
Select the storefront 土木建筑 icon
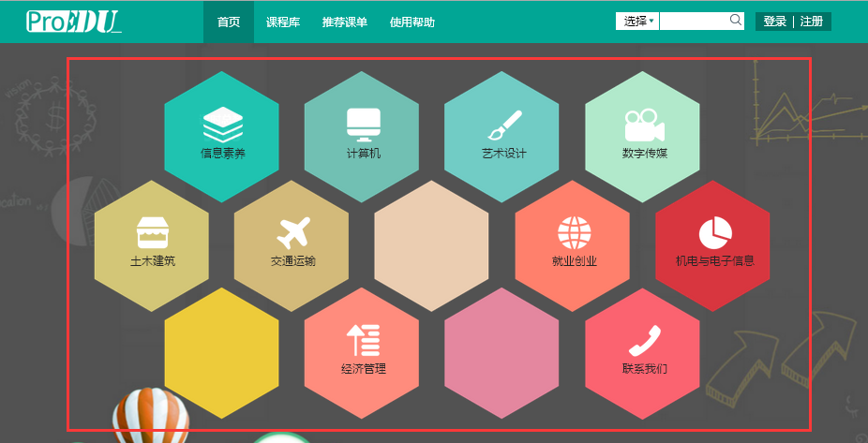point(152,232)
